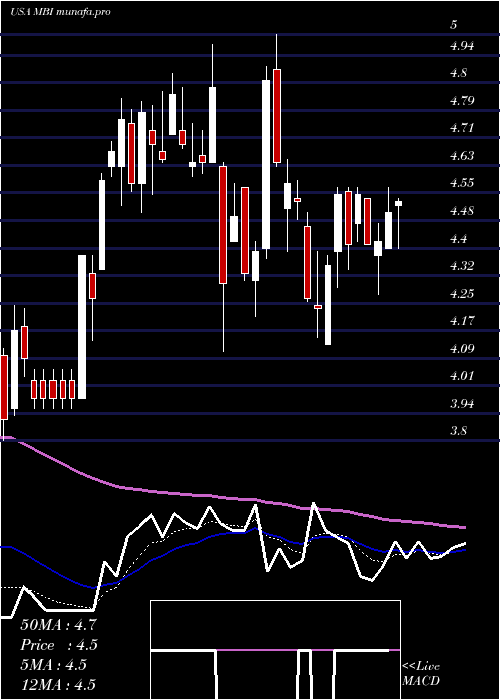This screenshot has width=500, height=700.
Task: Select the price axis label 4.09
Action: [x=462, y=349]
